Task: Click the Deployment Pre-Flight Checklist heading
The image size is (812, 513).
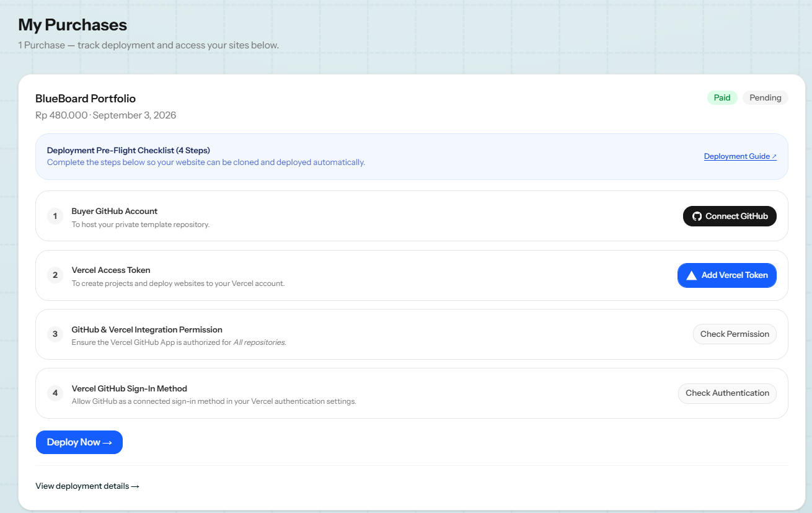Action: coord(128,151)
